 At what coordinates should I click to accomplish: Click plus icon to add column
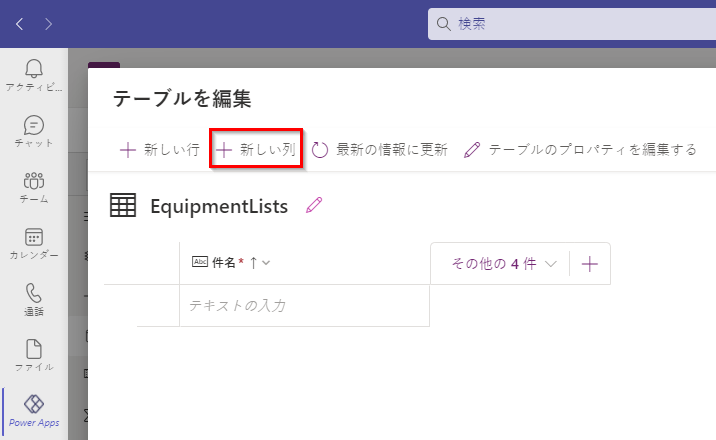click(590, 264)
